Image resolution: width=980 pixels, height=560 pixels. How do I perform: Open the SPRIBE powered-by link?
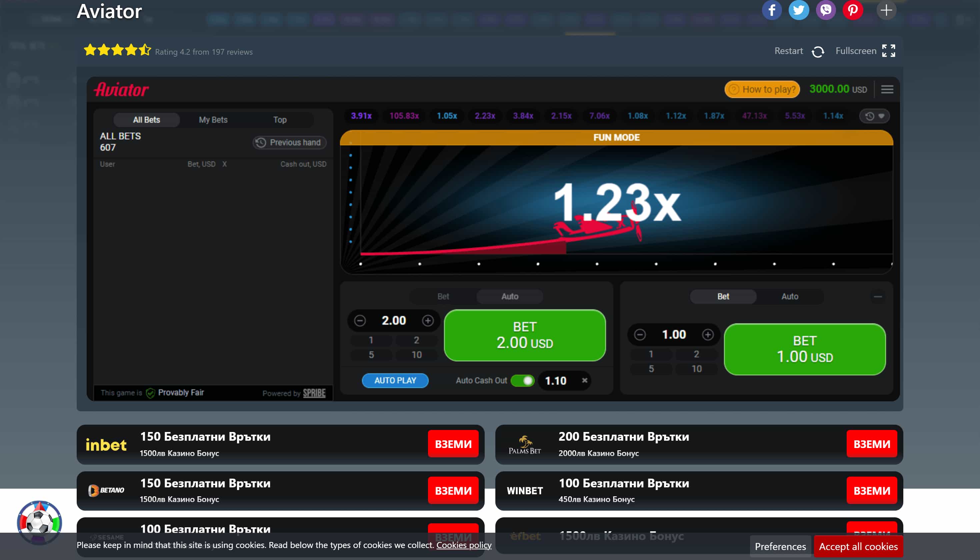314,393
